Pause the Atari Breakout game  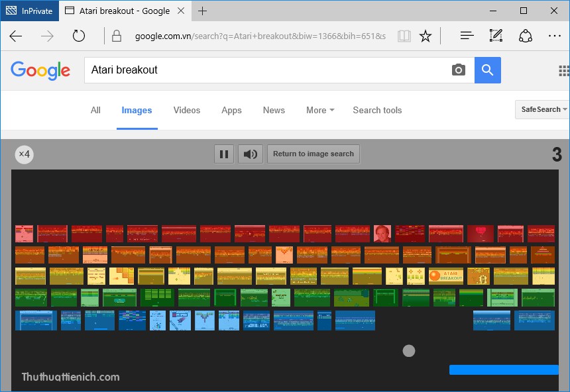(224, 154)
